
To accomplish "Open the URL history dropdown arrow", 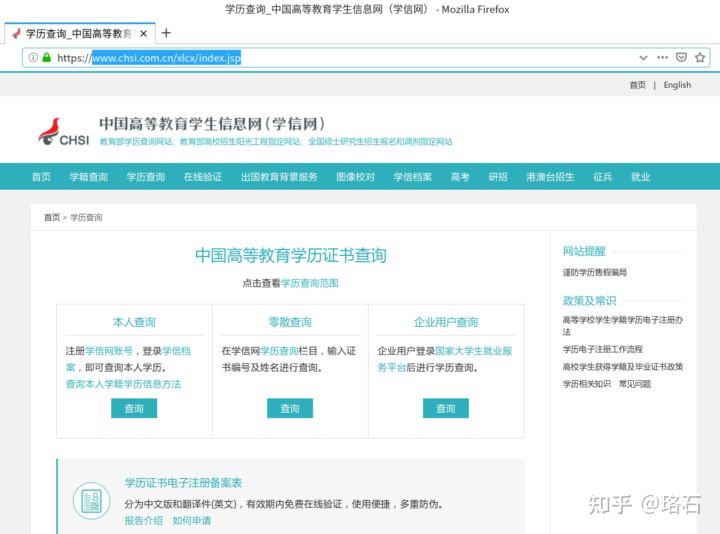I will click(643, 57).
